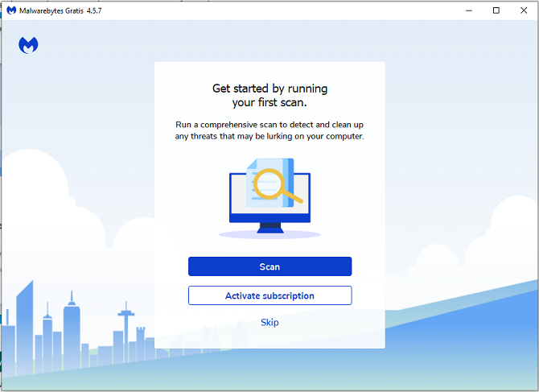This screenshot has height=392, width=539.
Task: Minimize the Malwarebytes window
Action: tap(467, 10)
